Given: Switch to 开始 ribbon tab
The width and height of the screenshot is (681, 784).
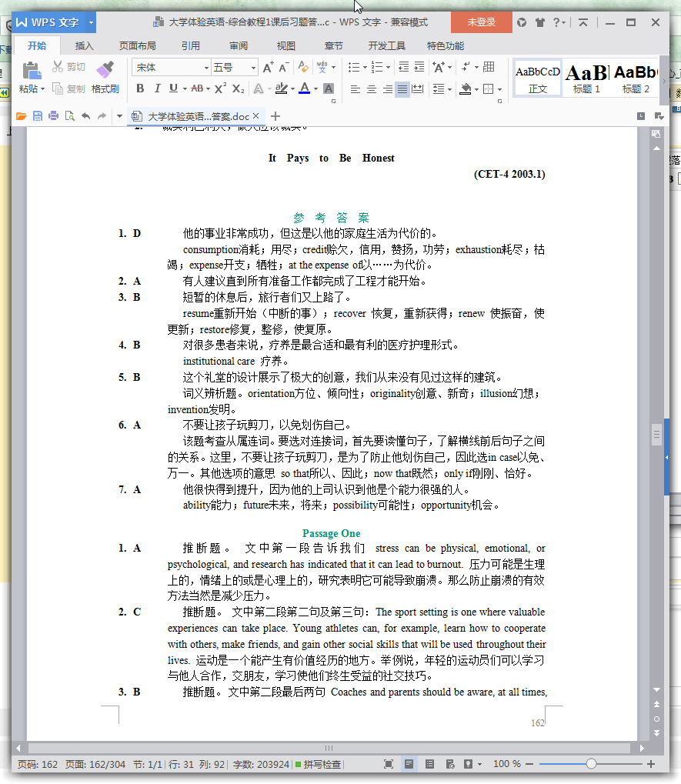Looking at the screenshot, I should (37, 45).
